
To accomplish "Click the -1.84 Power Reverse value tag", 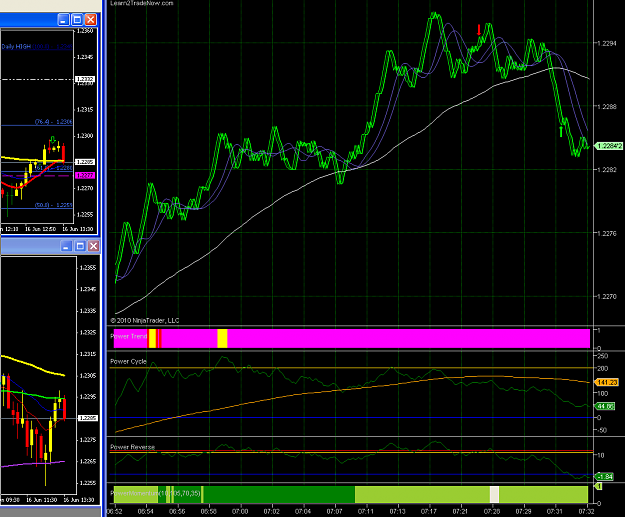I will click(604, 476).
